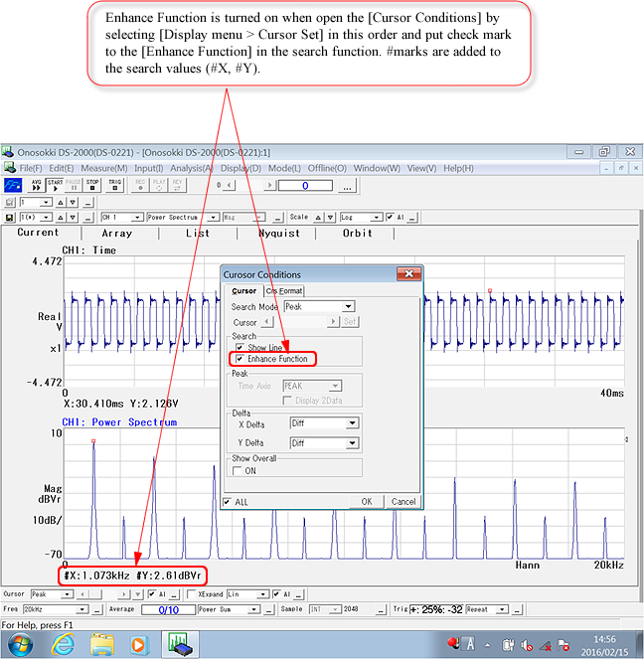Screen dimensions: 644x659
Task: Cancel the Cursor Conditions dialog
Action: click(403, 501)
